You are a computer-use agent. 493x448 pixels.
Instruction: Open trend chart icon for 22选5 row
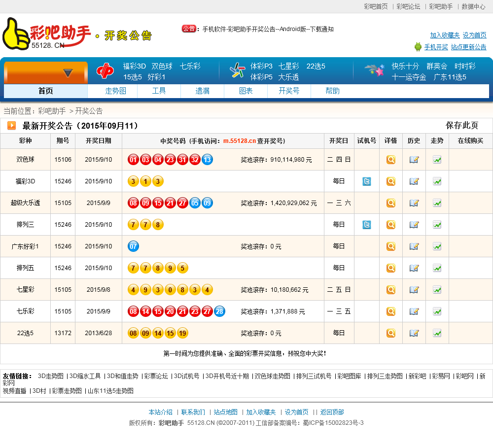pos(437,333)
